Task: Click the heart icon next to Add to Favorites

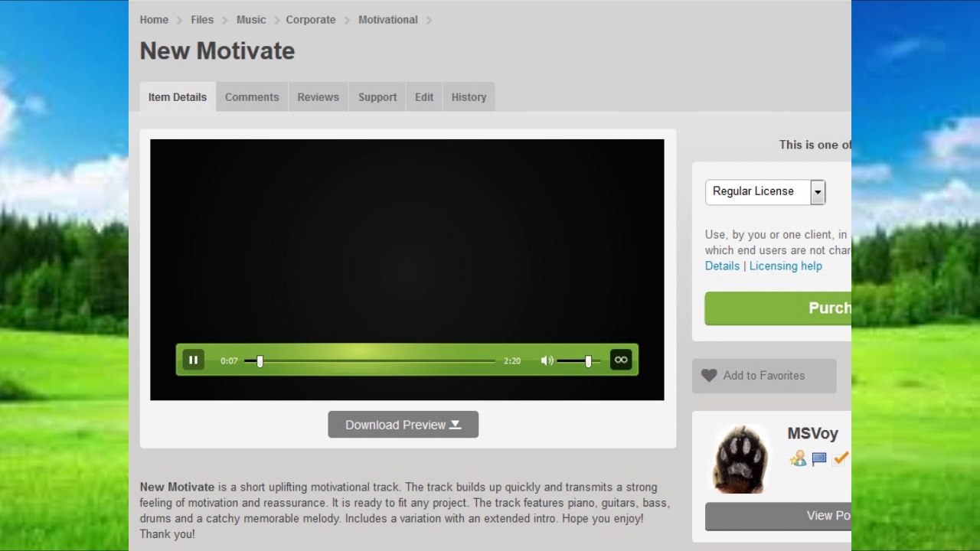Action: point(710,376)
